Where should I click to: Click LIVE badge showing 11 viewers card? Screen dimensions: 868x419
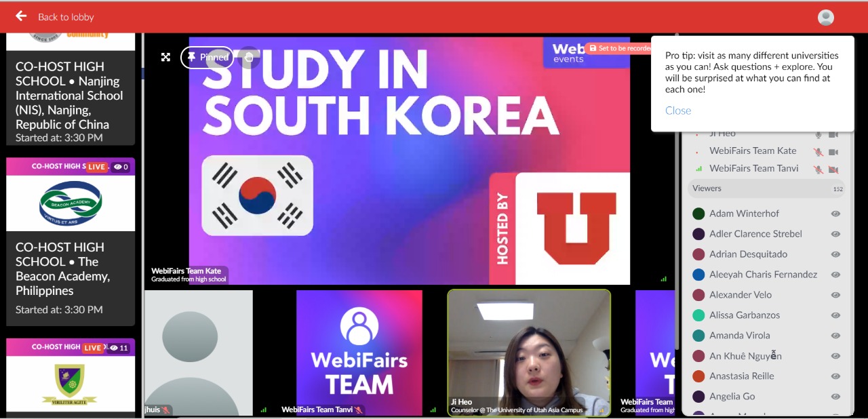pos(93,348)
